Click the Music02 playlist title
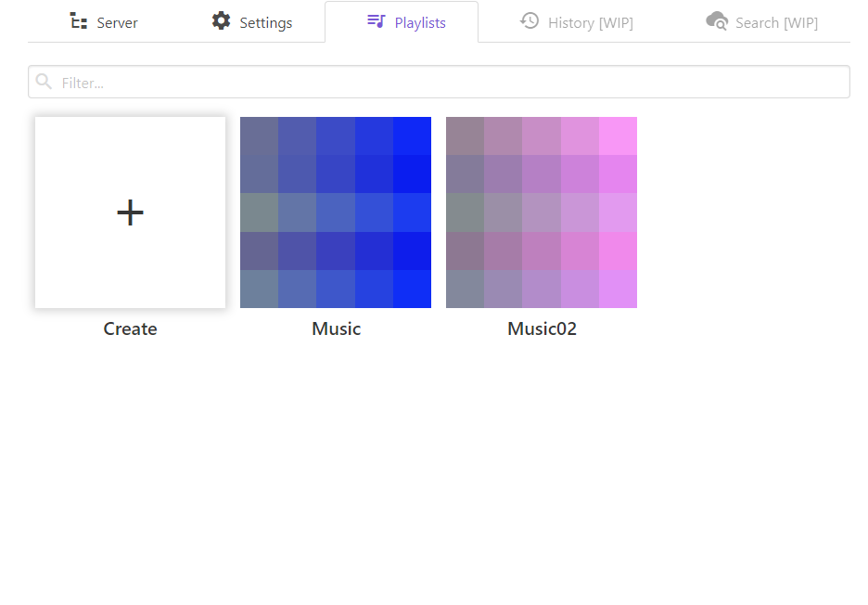 542,328
